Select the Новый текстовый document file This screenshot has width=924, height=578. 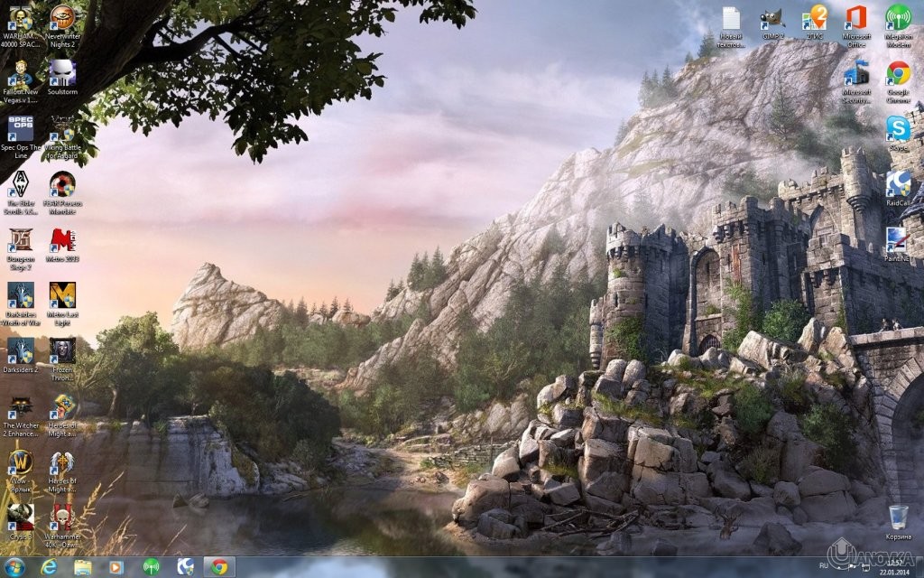coord(731,26)
